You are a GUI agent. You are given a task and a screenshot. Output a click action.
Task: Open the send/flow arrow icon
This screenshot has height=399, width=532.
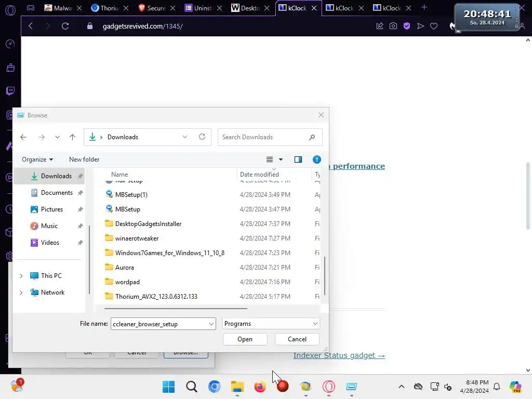420,26
